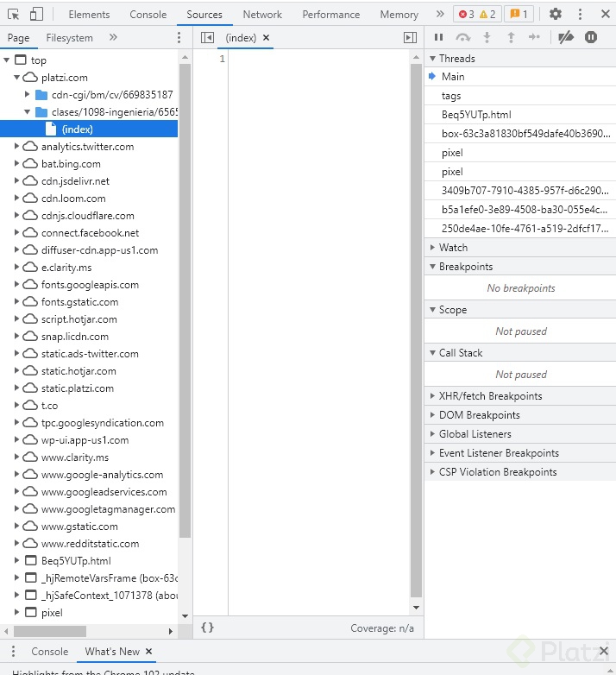Show more navigator tabs next to Filesystem

tap(113, 37)
